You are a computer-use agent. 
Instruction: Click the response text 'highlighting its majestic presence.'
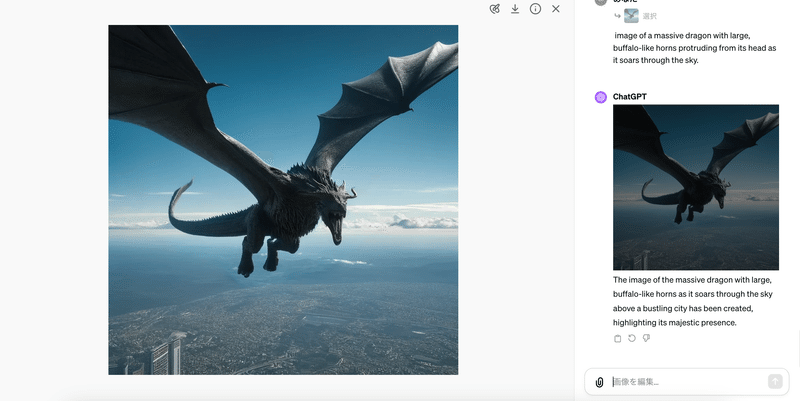[674, 322]
